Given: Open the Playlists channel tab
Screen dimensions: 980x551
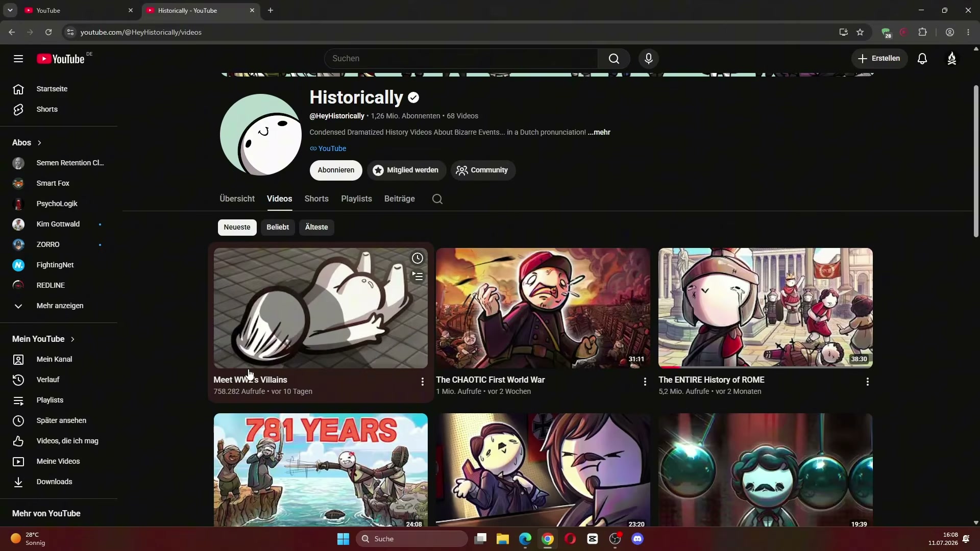Looking at the screenshot, I should [356, 199].
